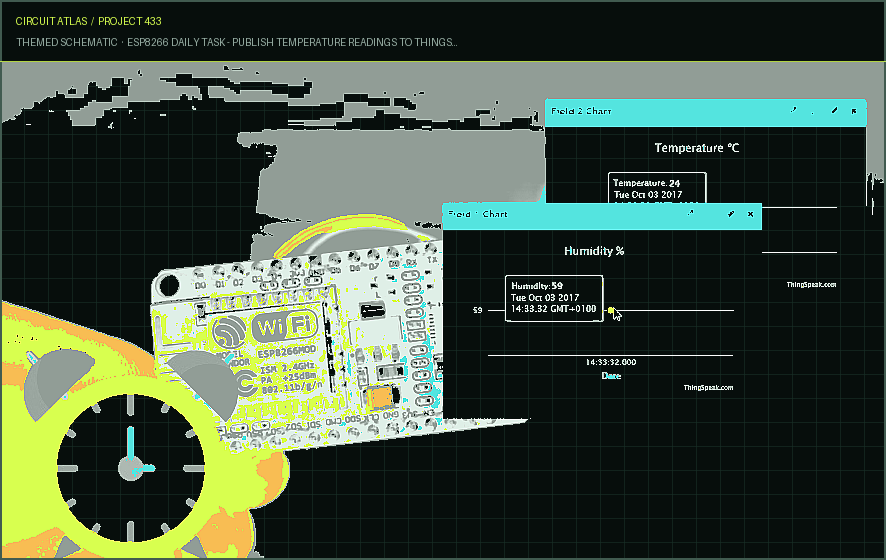The width and height of the screenshot is (886, 560).
Task: Click '14:33:32 GMT+0100' in the humidity tooltip
Action: (x=553, y=309)
